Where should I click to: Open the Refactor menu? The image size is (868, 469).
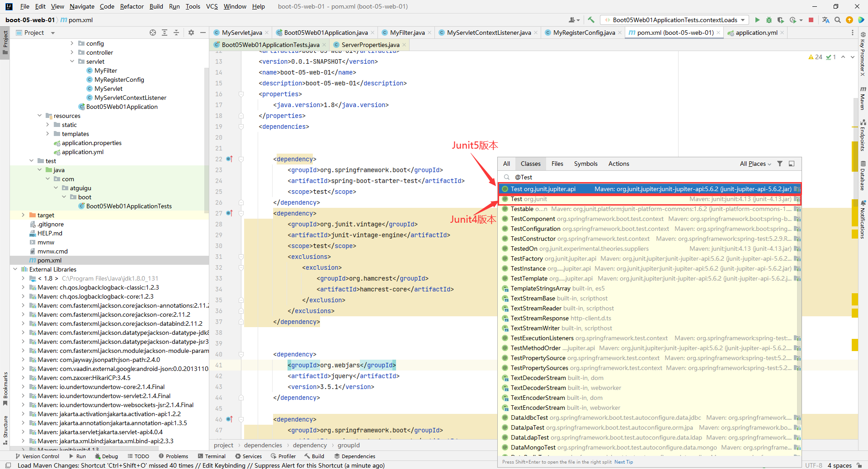132,6
